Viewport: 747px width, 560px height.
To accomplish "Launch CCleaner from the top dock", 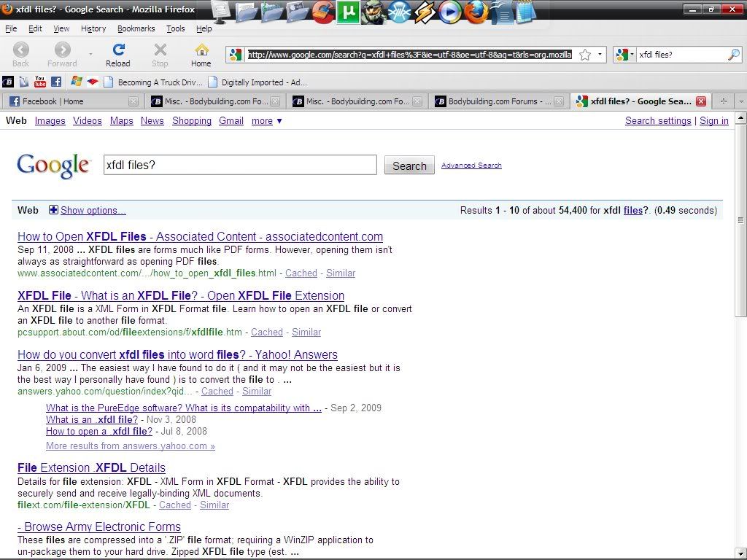I will click(323, 12).
